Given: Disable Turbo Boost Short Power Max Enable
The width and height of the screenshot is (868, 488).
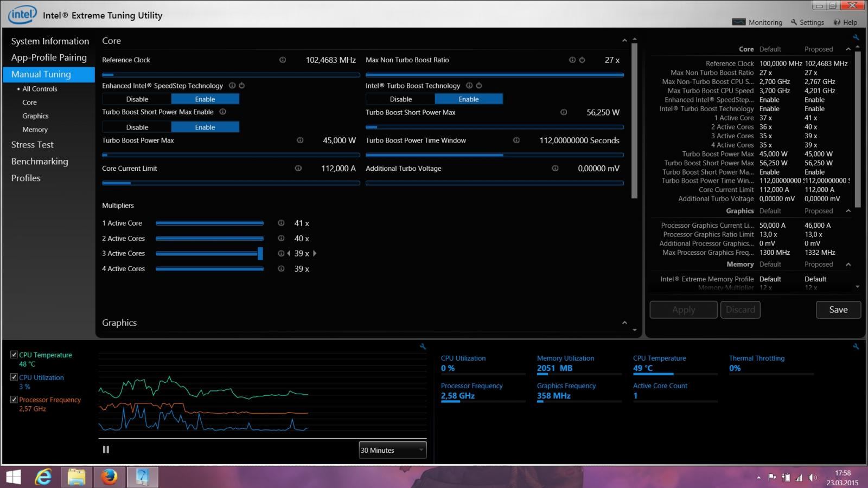Looking at the screenshot, I should pyautogui.click(x=137, y=127).
